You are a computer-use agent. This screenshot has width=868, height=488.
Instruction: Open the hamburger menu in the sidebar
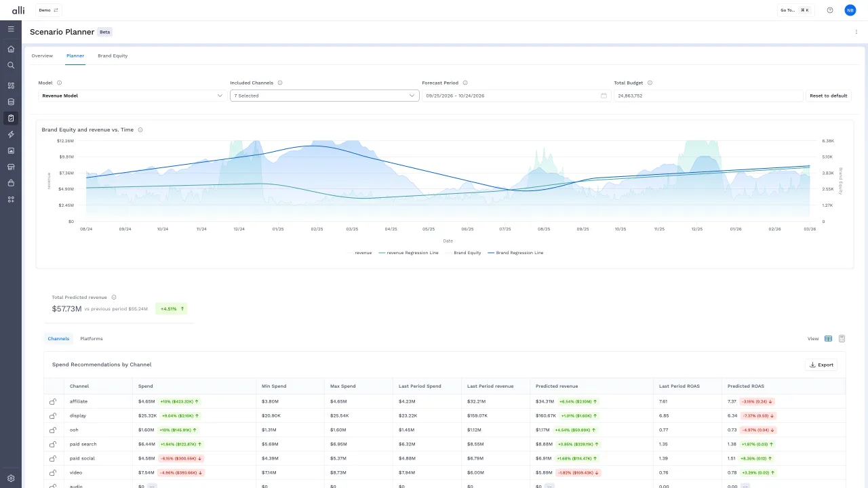pyautogui.click(x=11, y=29)
